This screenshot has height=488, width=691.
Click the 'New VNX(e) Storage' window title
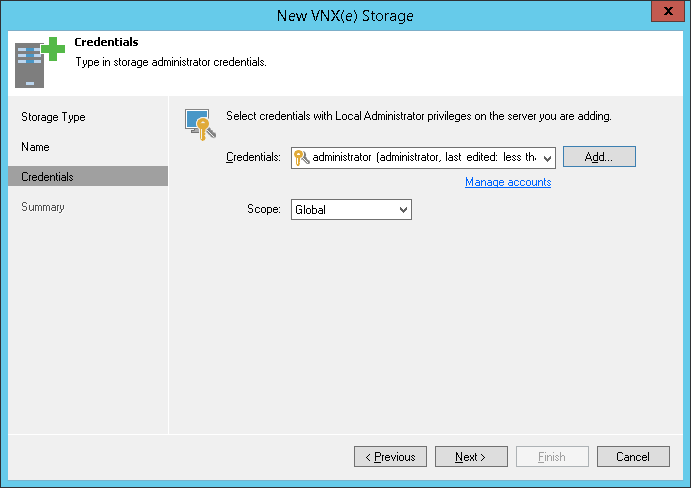coord(345,15)
